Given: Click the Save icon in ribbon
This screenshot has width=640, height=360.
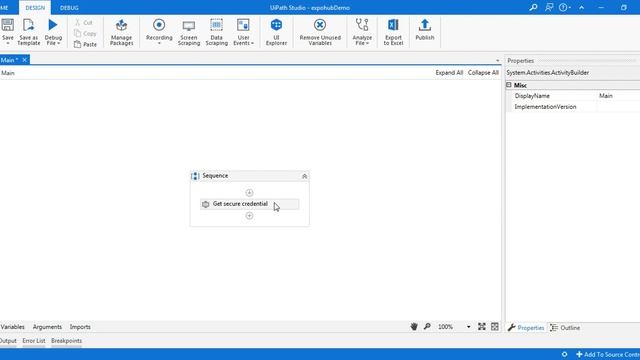Looking at the screenshot, I should point(7,25).
